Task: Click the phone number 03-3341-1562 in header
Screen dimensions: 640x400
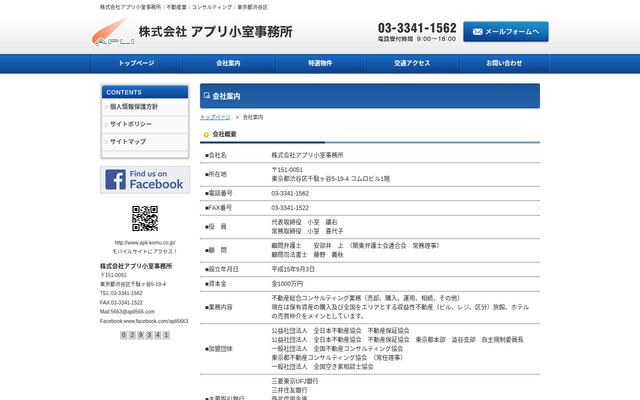Action: pos(417,28)
